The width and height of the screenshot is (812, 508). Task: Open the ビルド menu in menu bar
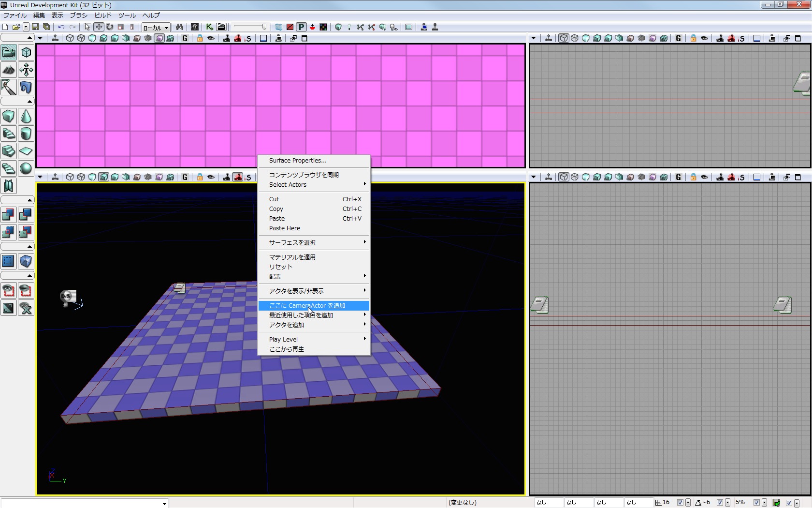pyautogui.click(x=102, y=15)
